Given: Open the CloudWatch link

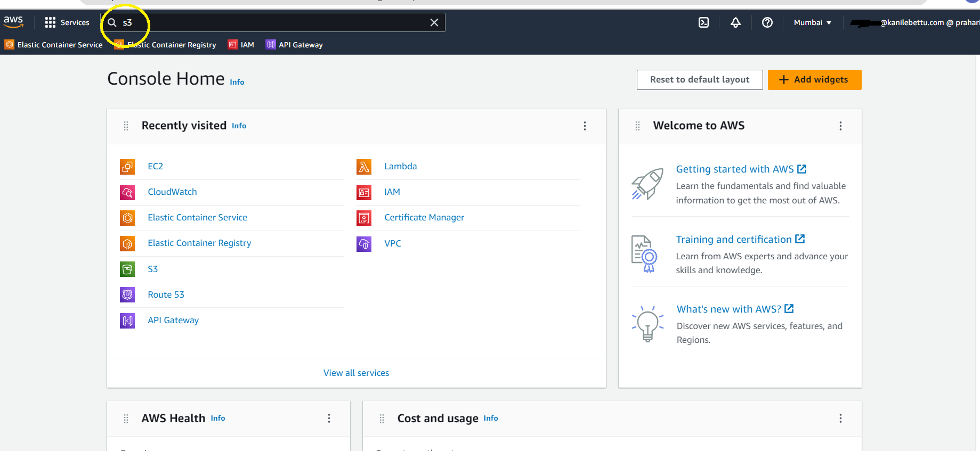Looking at the screenshot, I should point(173,192).
